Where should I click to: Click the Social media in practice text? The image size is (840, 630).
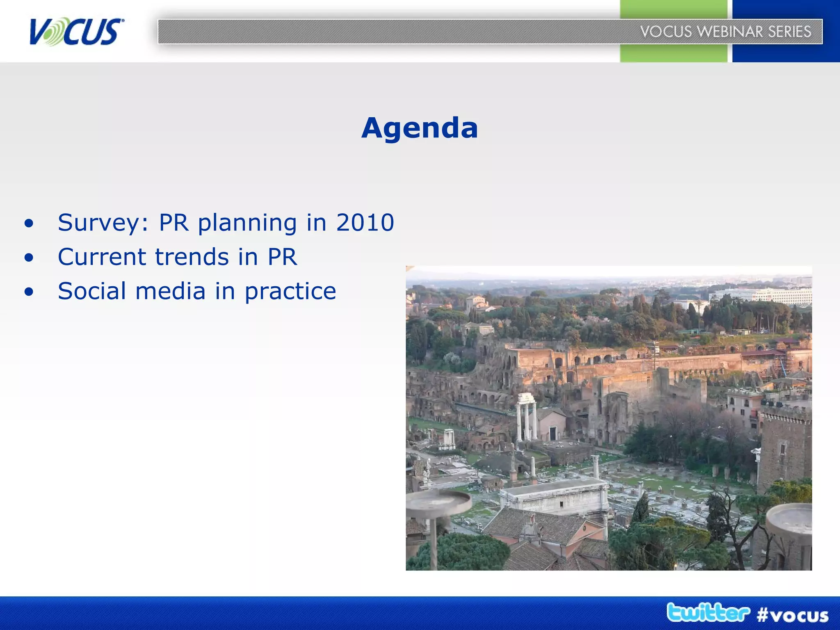pyautogui.click(x=197, y=291)
